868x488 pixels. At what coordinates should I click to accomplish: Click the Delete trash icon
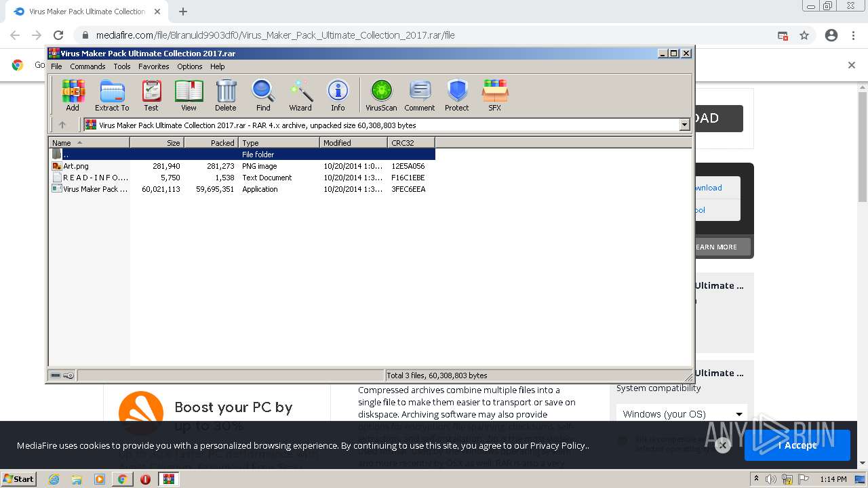coord(226,95)
